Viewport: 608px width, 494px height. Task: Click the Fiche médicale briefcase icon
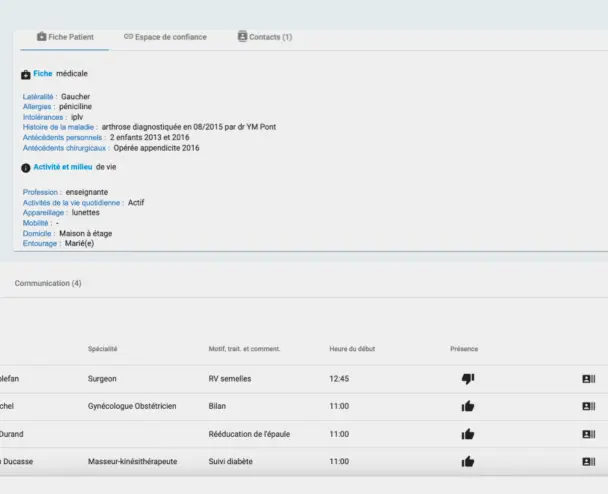coord(25,74)
